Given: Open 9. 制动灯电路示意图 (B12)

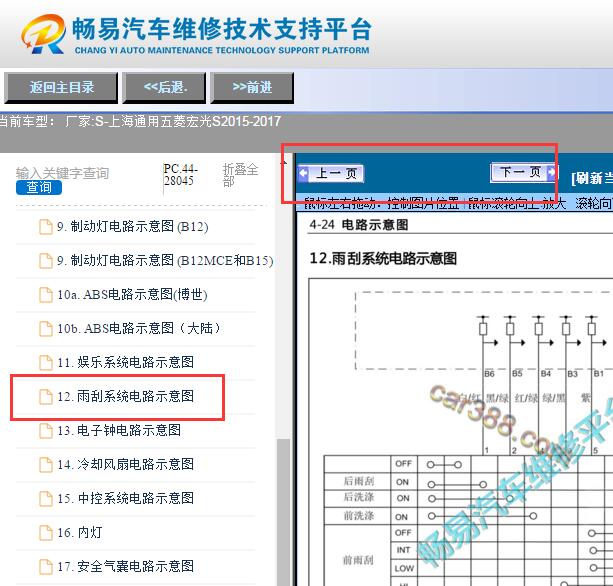Looking at the screenshot, I should [133, 226].
